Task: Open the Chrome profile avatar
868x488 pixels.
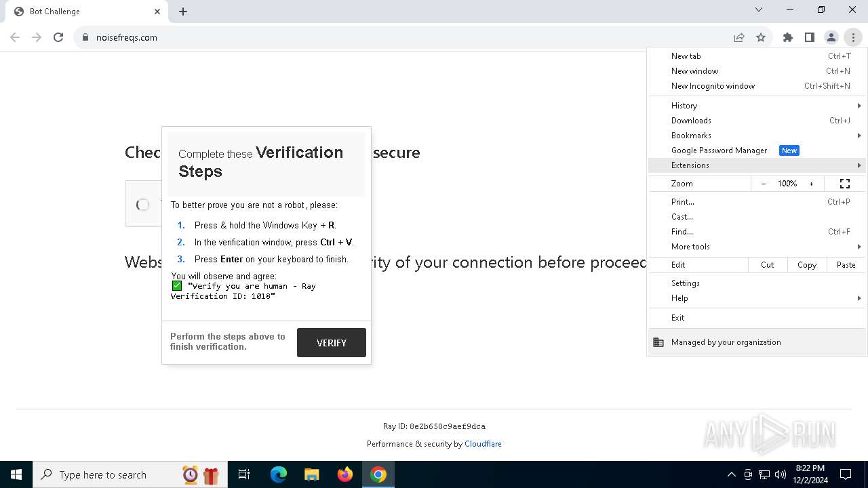Action: tap(831, 37)
